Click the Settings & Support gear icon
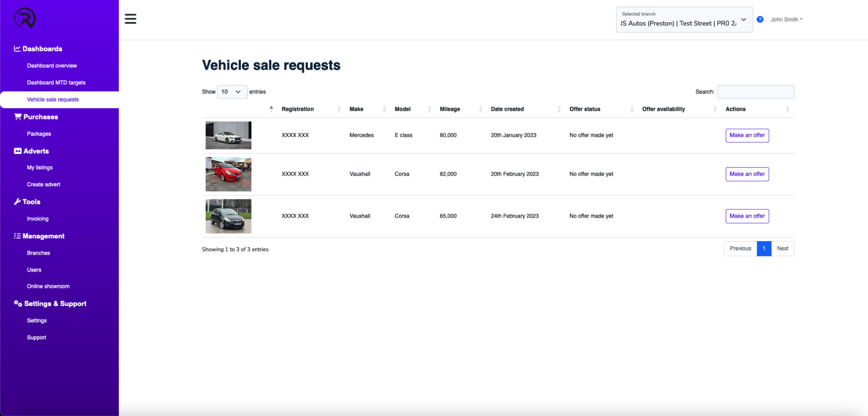 click(x=18, y=303)
